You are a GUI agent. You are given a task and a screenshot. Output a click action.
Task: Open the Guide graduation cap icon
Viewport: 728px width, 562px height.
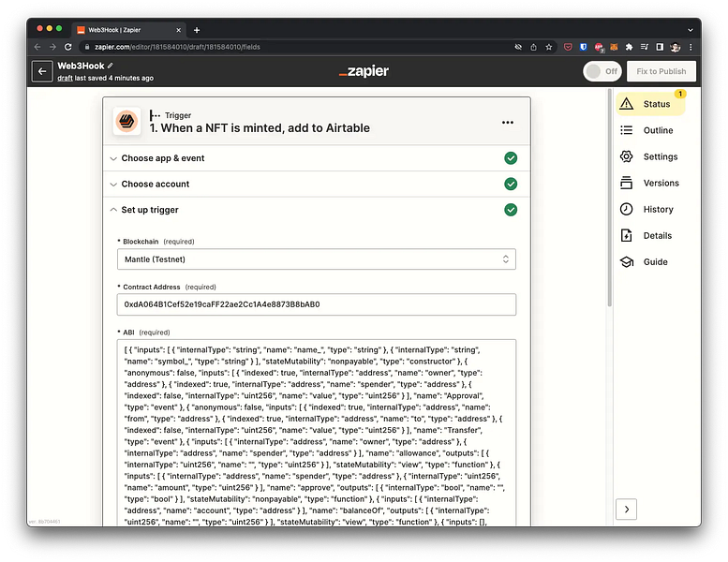click(626, 261)
